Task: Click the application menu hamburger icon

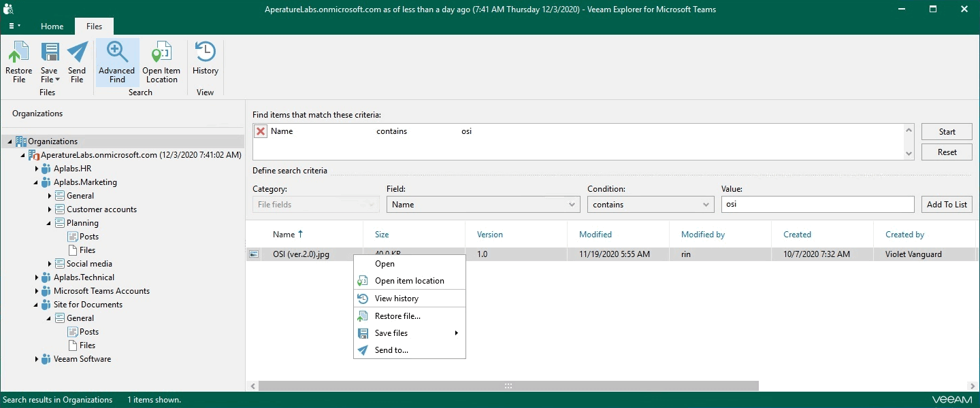Action: (14, 26)
